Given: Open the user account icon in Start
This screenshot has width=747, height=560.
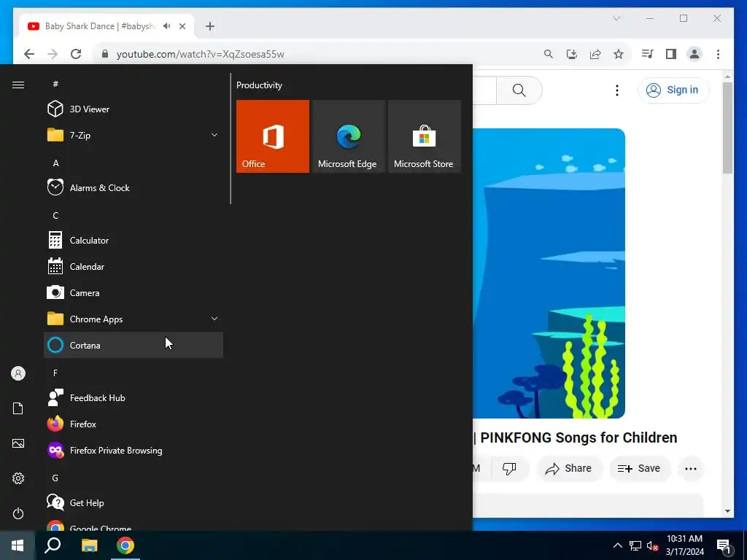Looking at the screenshot, I should click(x=18, y=373).
